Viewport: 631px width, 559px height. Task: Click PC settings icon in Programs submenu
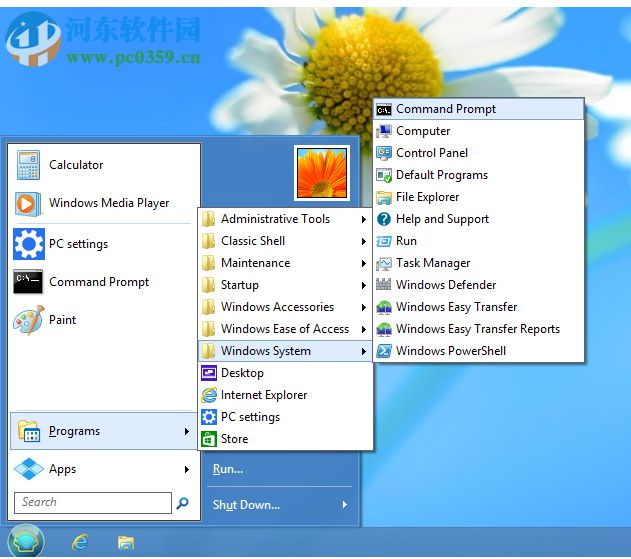point(209,417)
